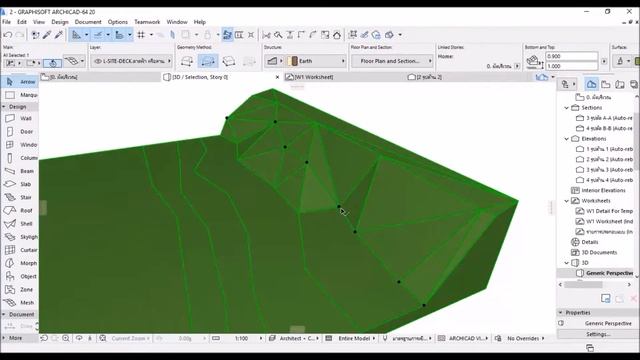Image resolution: width=640 pixels, height=360 pixels.
Task: Select the Shell tool
Action: click(x=20, y=224)
